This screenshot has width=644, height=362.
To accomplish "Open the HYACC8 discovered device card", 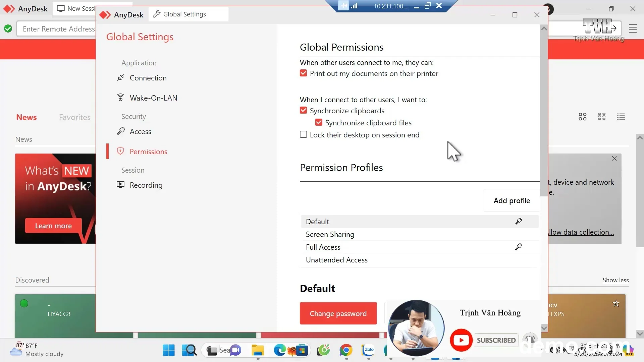I will click(55, 316).
